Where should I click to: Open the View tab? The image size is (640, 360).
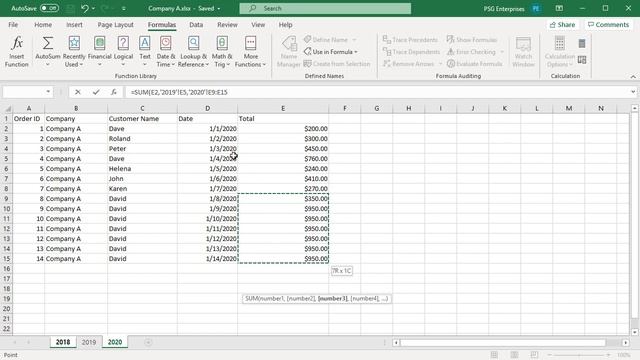tap(258, 25)
